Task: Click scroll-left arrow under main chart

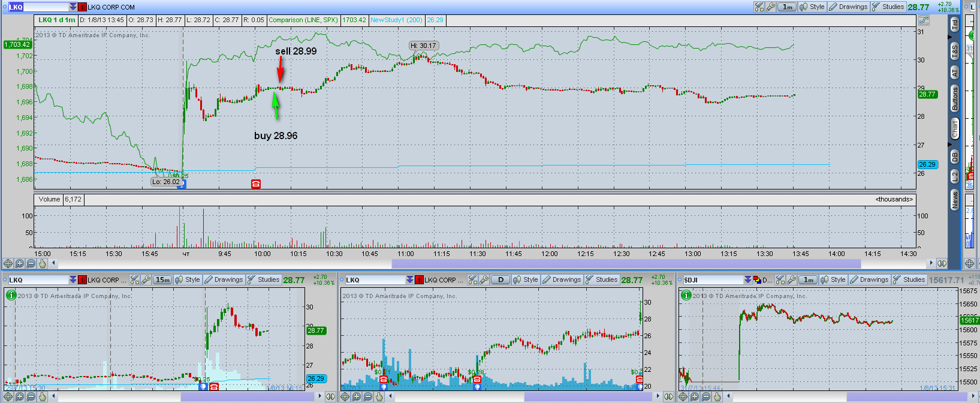Action: (x=54, y=263)
